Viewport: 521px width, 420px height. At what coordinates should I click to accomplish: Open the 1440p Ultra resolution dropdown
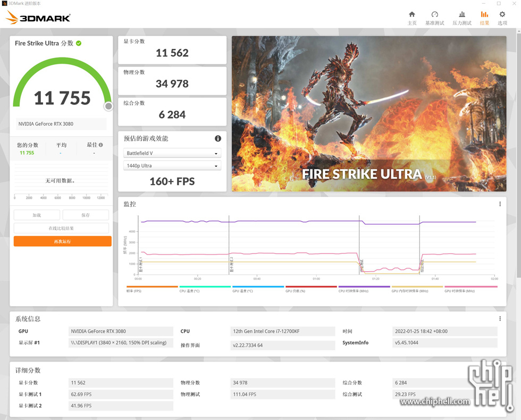[x=172, y=165]
